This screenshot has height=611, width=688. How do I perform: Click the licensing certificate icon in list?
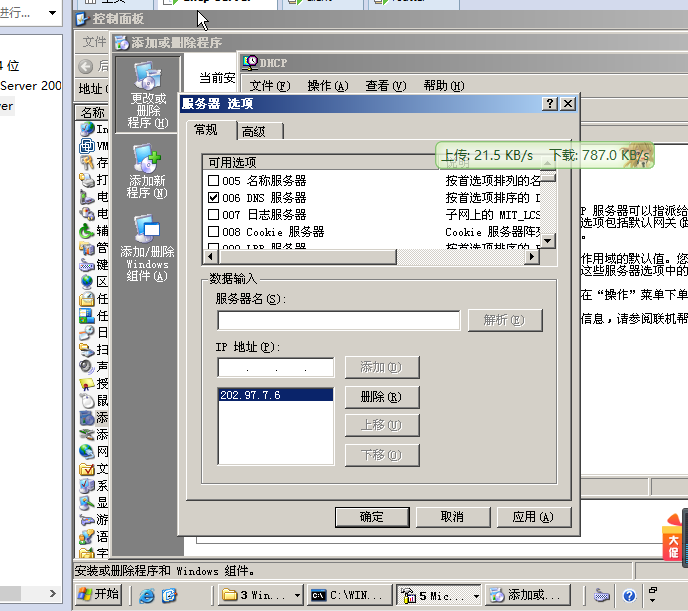[x=87, y=384]
